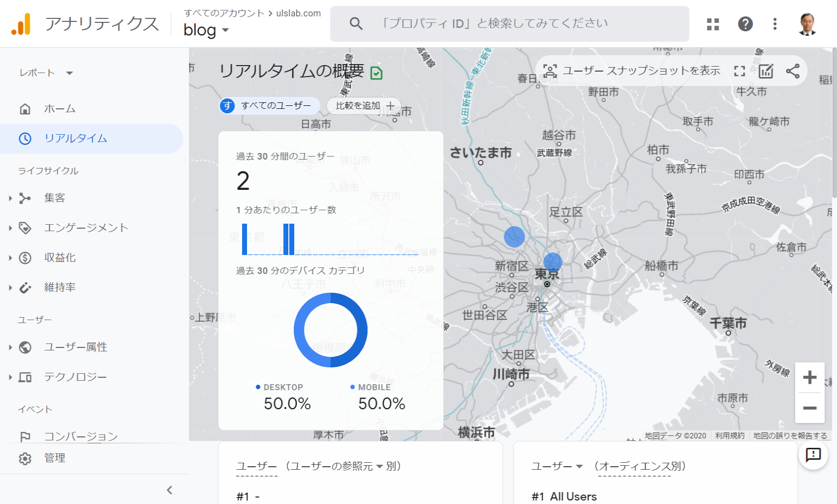Expand the 集客 section arrow
Image resolution: width=837 pixels, height=504 pixels.
click(10, 198)
